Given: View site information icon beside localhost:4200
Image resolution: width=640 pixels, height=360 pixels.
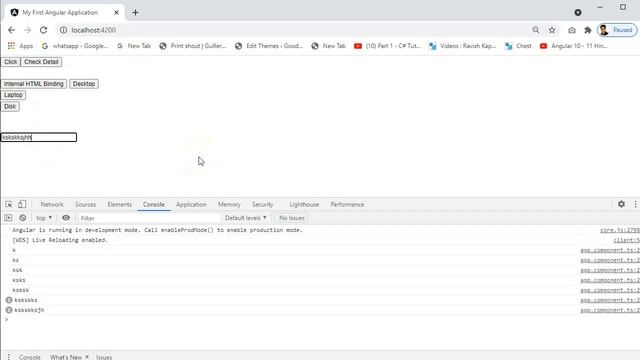Looking at the screenshot, I should point(63,30).
